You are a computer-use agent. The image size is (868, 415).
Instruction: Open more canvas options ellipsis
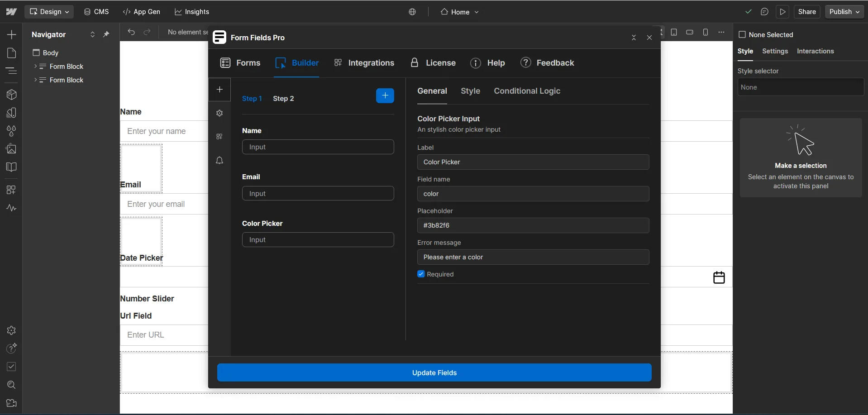(721, 32)
